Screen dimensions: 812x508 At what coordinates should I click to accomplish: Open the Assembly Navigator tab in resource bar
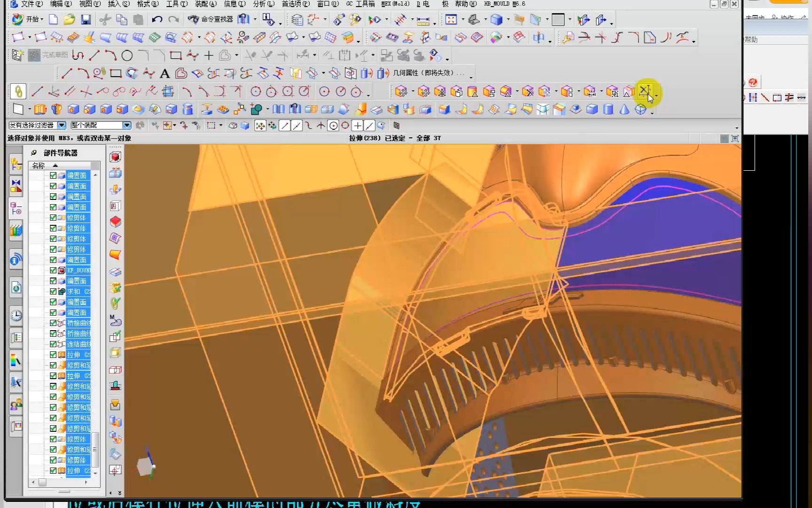tap(16, 164)
